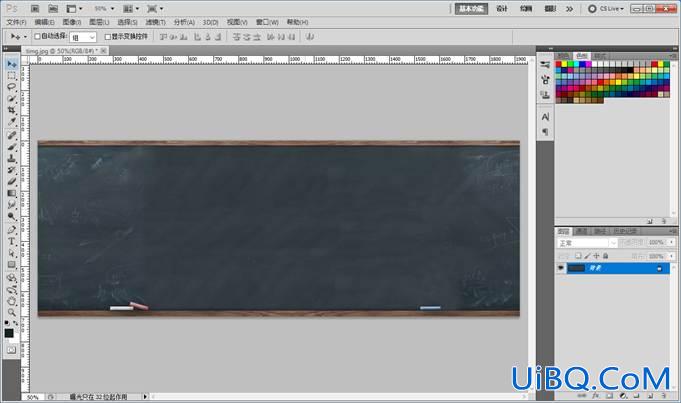Select the Zoom tool
The height and width of the screenshot is (403, 681).
pos(12,312)
